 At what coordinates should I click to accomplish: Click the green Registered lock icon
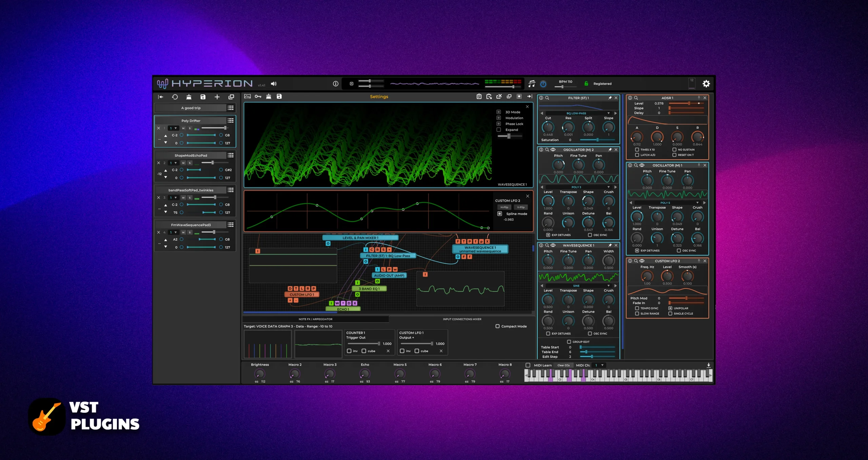pyautogui.click(x=586, y=83)
